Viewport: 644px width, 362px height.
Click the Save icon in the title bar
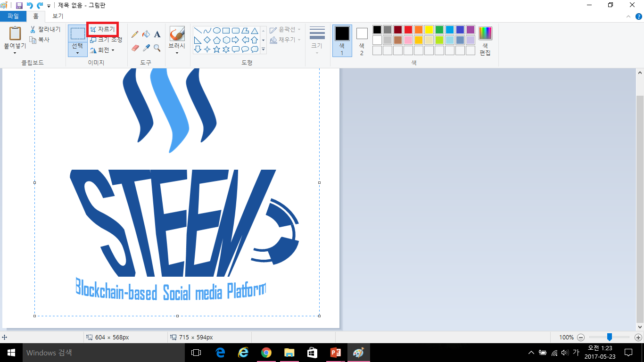click(x=19, y=6)
